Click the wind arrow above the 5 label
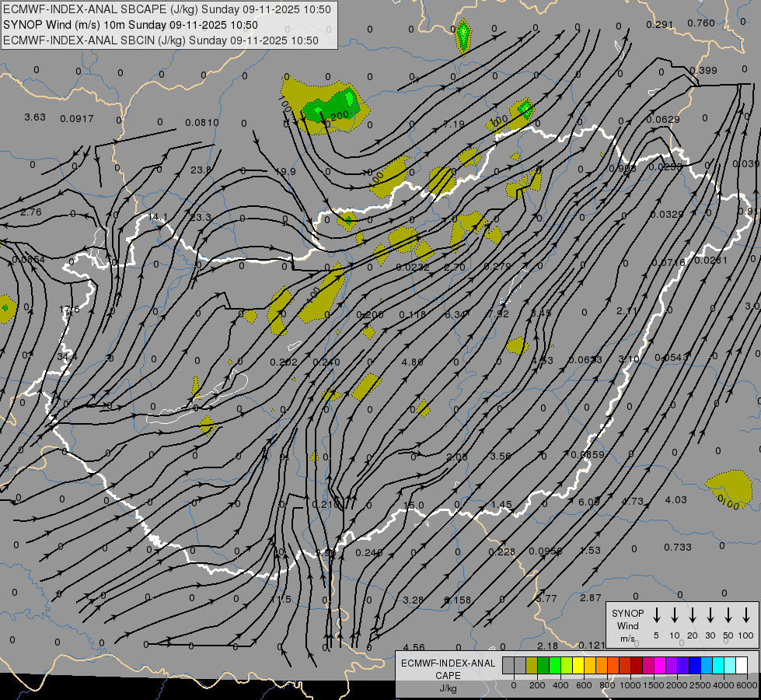The height and width of the screenshot is (700, 761). click(x=656, y=615)
